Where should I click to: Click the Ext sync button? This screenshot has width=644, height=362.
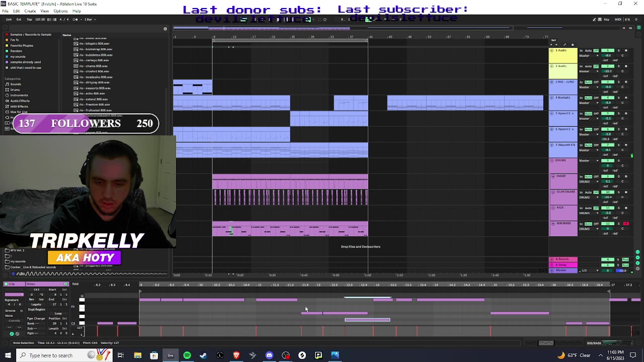[19, 20]
